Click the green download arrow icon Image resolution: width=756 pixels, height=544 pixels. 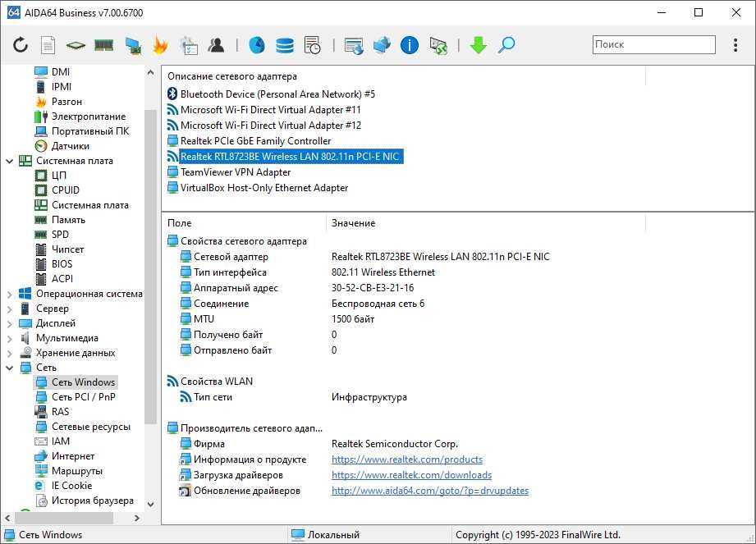click(478, 45)
